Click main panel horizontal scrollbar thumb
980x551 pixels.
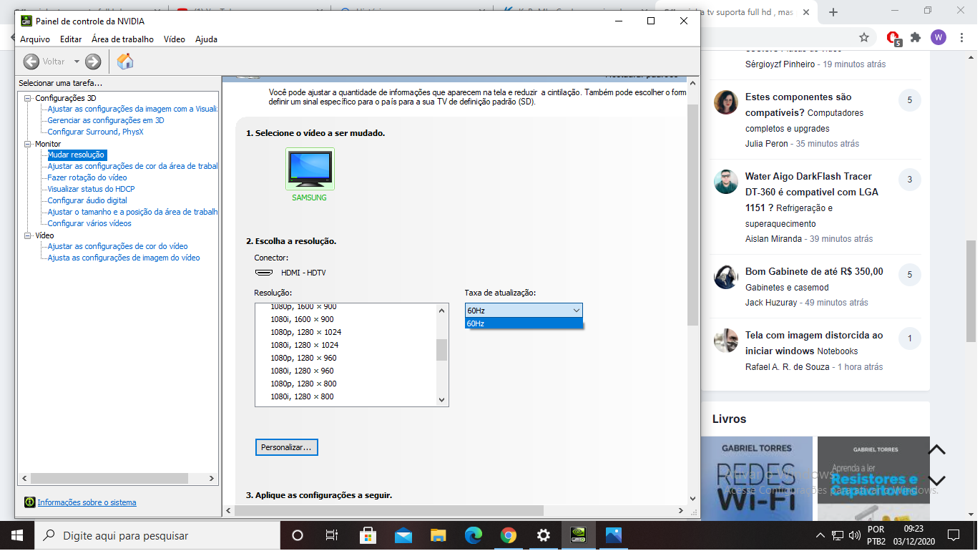coord(389,510)
